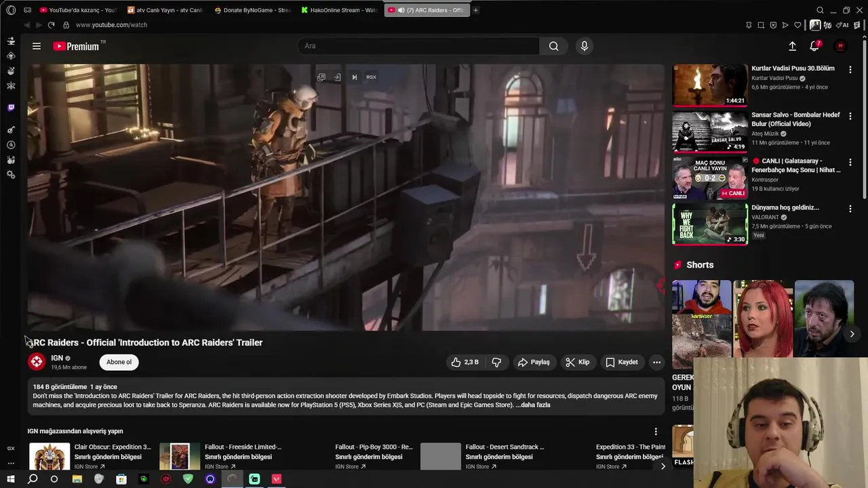The width and height of the screenshot is (868, 488).
Task: Switch to Donate ByNoGame tab
Action: coord(252,10)
